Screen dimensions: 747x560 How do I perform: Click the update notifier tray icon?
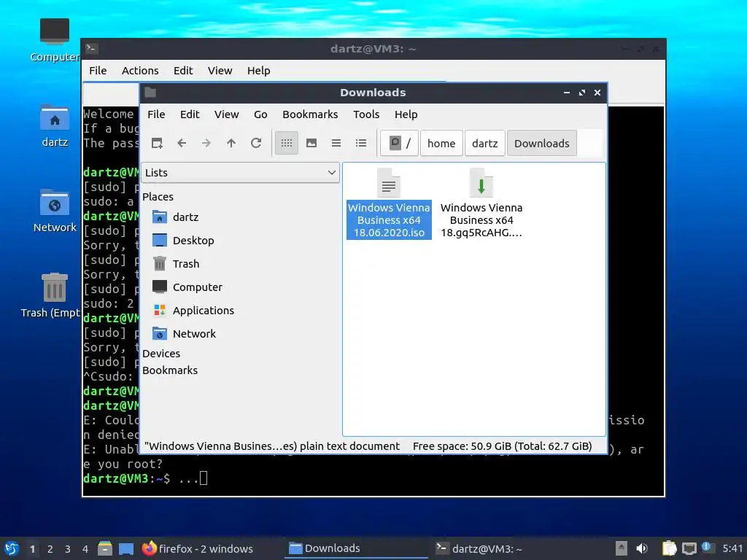tap(708, 548)
